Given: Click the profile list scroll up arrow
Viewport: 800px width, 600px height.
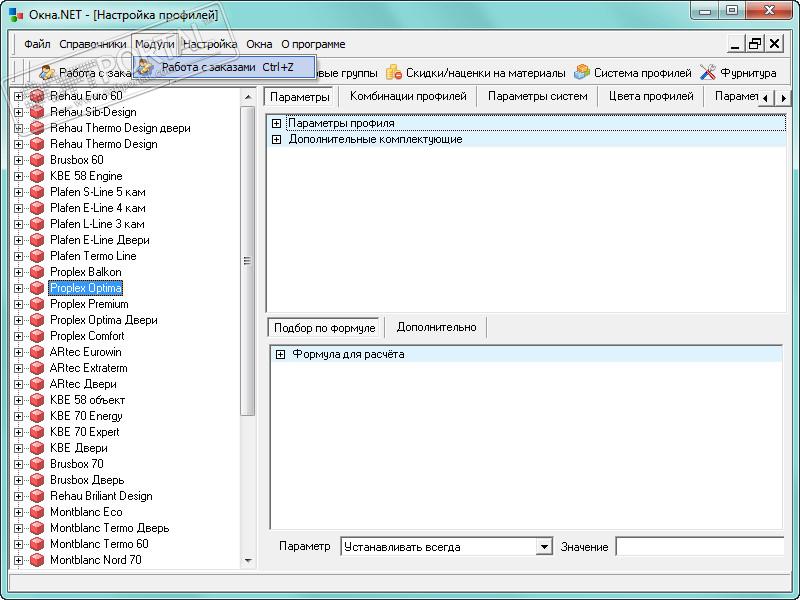Looking at the screenshot, I should click(x=248, y=96).
